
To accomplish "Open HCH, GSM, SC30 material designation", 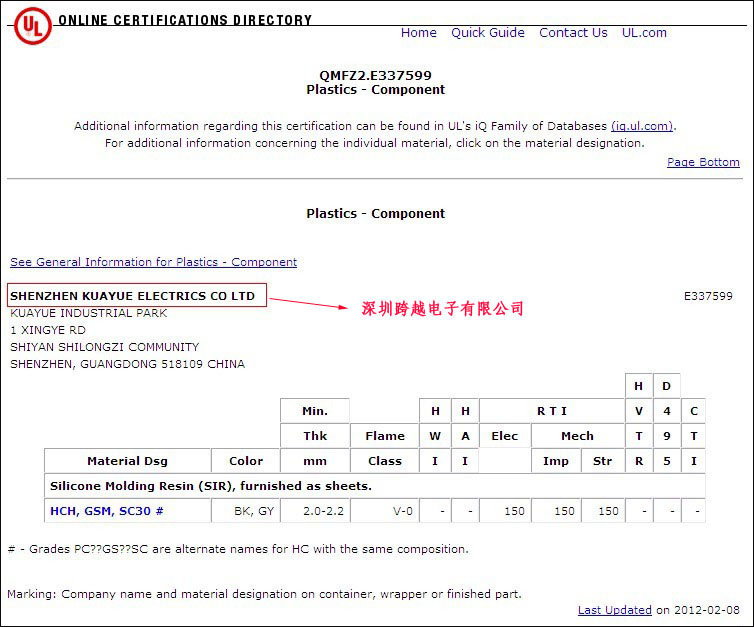I will click(107, 511).
